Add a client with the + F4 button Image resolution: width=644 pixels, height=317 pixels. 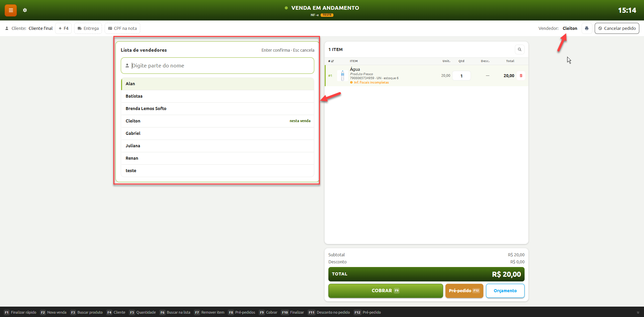[63, 29]
